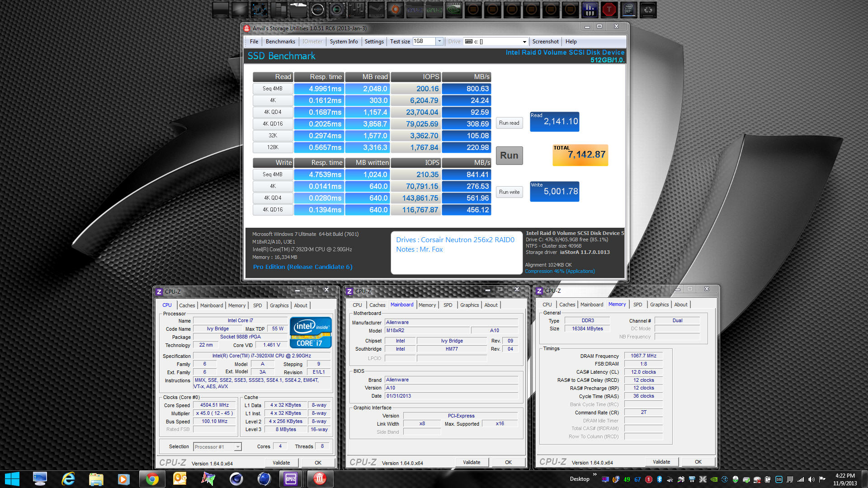Click the Intel inside Core i7 logo
The height and width of the screenshot is (488, 868).
click(311, 332)
